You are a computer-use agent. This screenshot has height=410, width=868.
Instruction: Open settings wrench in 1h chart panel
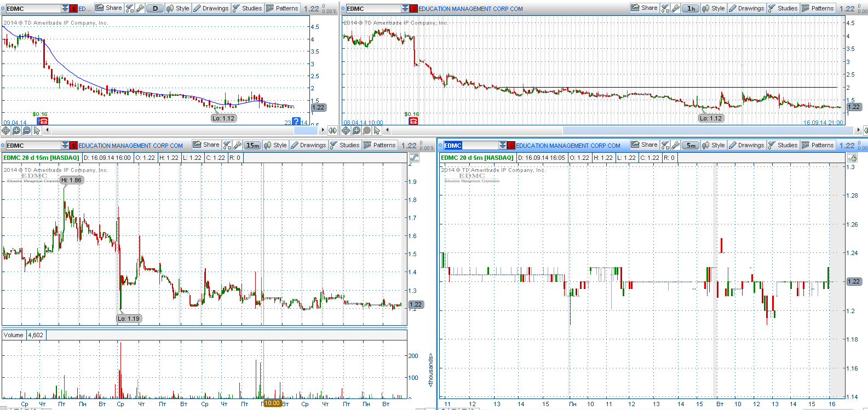coord(676,8)
